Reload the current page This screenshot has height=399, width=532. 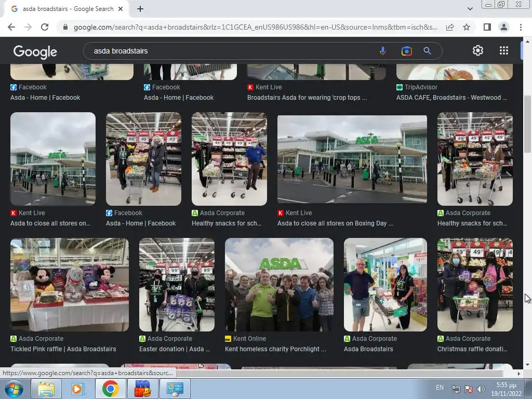tap(45, 27)
